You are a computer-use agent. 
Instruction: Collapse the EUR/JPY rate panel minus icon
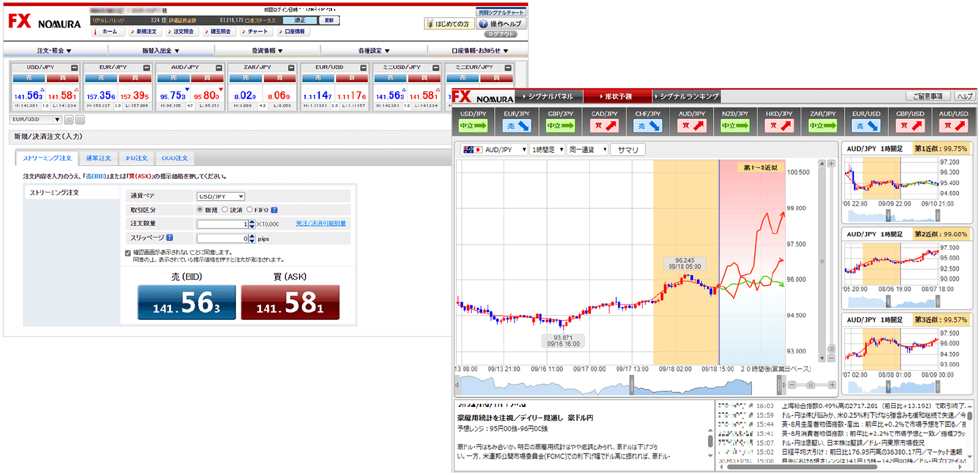147,68
